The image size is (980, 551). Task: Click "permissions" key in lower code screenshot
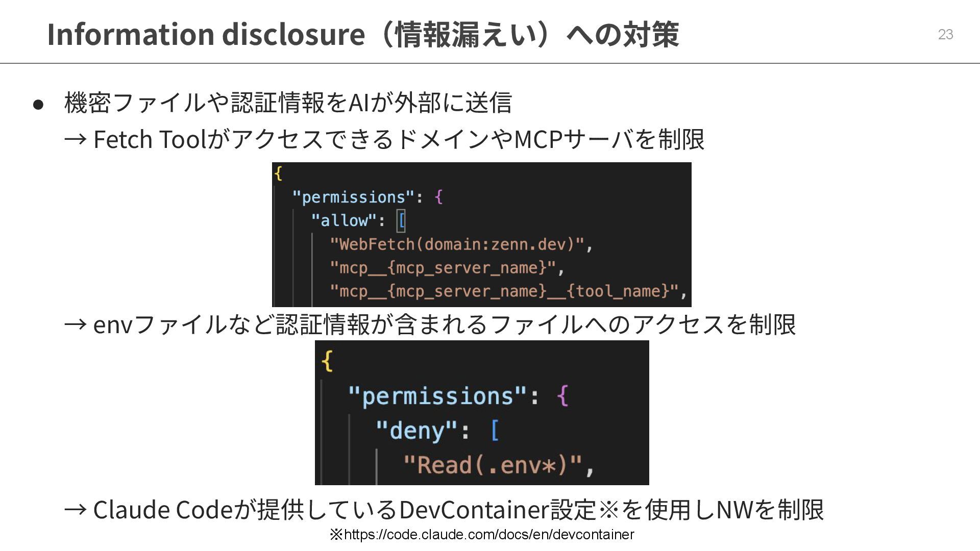pyautogui.click(x=436, y=396)
